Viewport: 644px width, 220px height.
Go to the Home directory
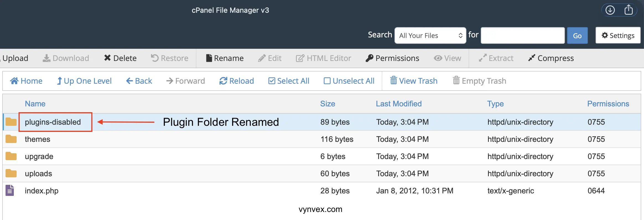(26, 81)
